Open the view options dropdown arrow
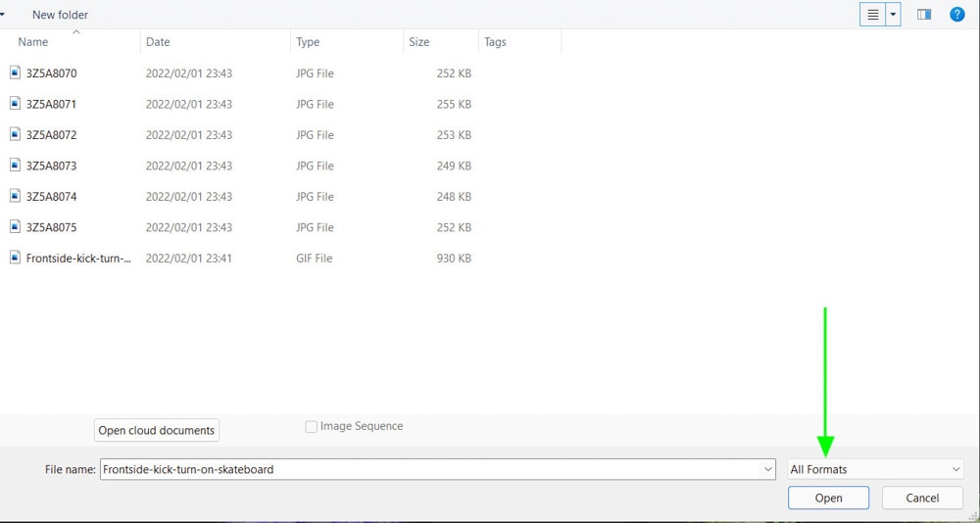The image size is (980, 523). click(893, 15)
